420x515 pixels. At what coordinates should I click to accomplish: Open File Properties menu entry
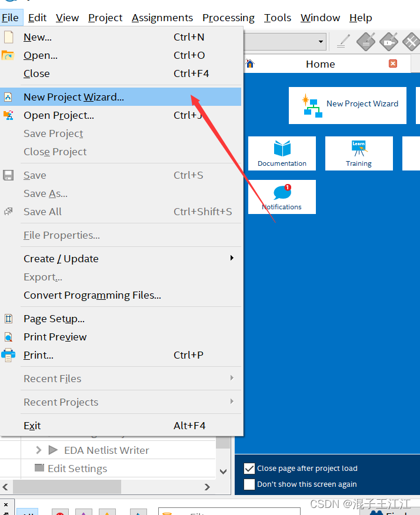[121, 235]
